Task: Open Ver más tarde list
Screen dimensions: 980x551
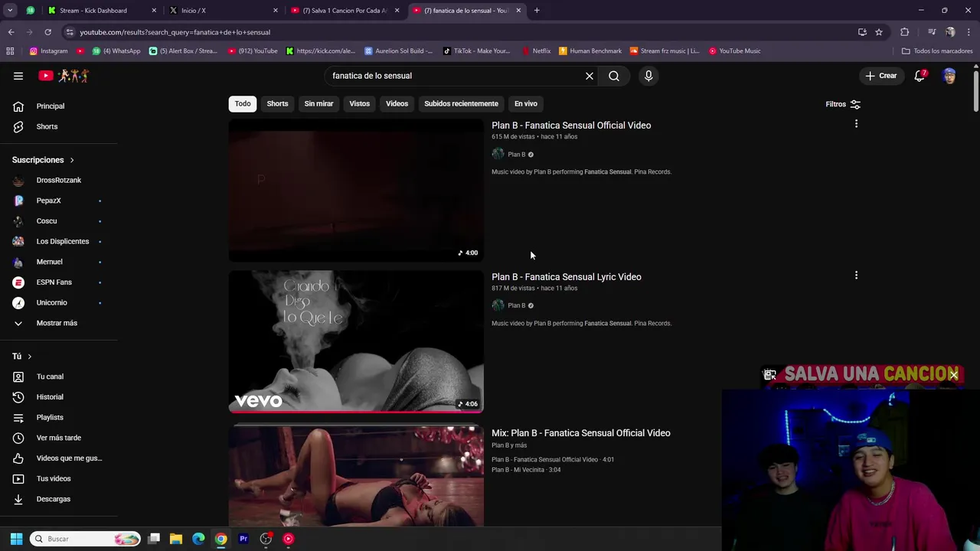Action: (59, 438)
